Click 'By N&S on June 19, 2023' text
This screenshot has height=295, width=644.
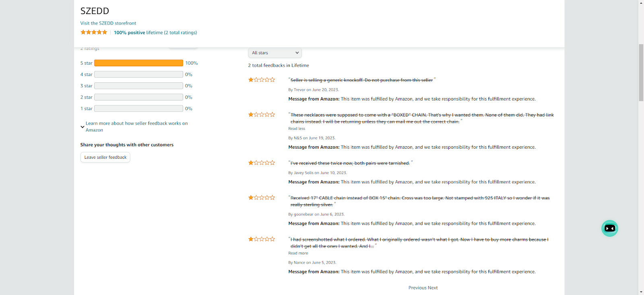pyautogui.click(x=312, y=138)
